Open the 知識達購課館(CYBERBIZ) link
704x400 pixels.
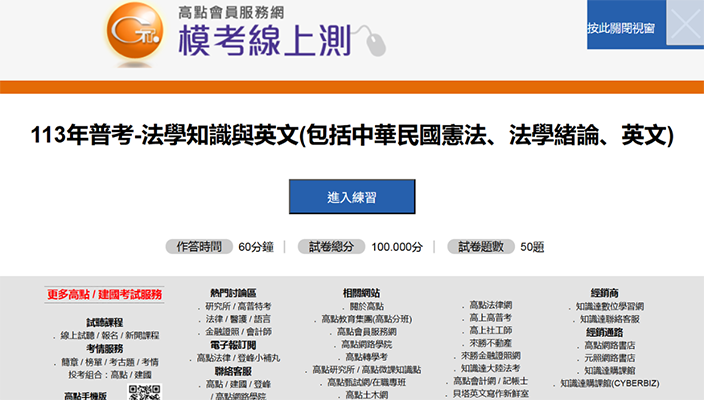point(610,383)
